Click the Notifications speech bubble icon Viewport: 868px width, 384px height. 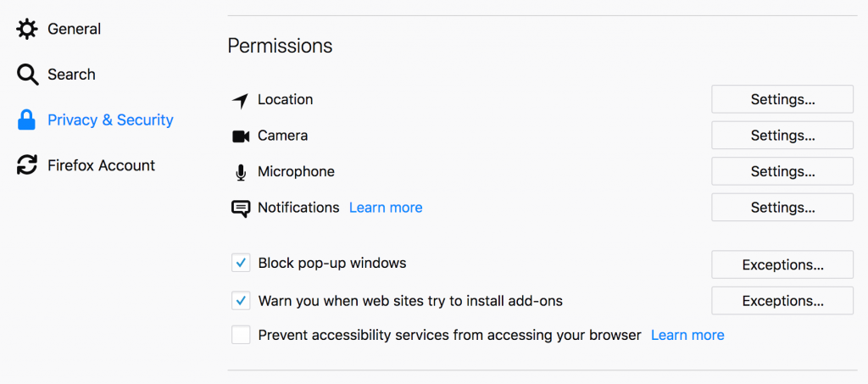tap(241, 209)
